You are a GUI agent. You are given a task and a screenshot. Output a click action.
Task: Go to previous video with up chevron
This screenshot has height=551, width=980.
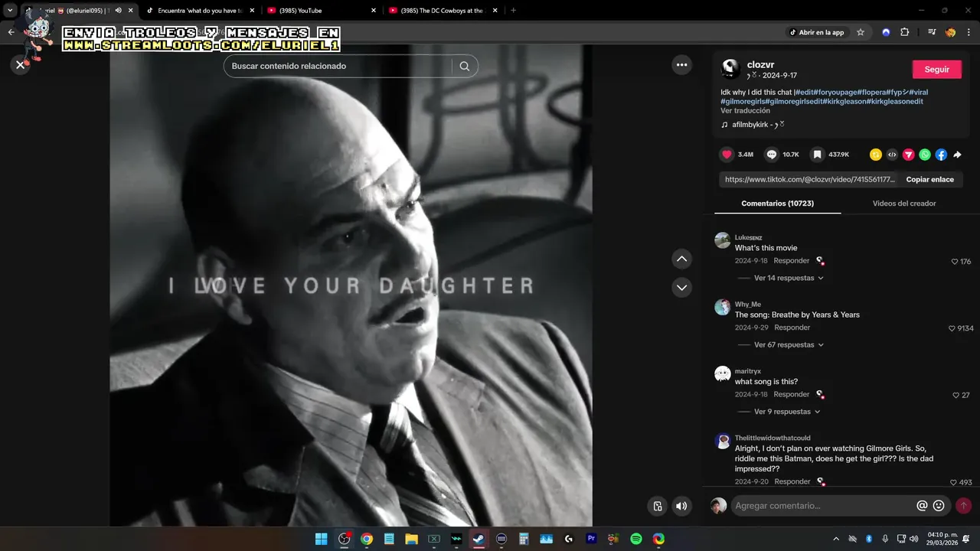point(682,259)
